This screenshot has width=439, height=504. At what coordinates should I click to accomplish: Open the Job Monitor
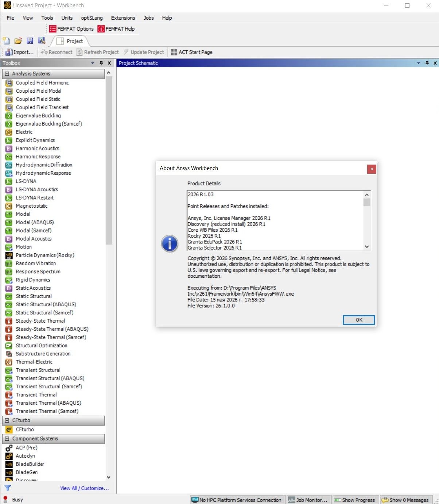click(x=308, y=500)
